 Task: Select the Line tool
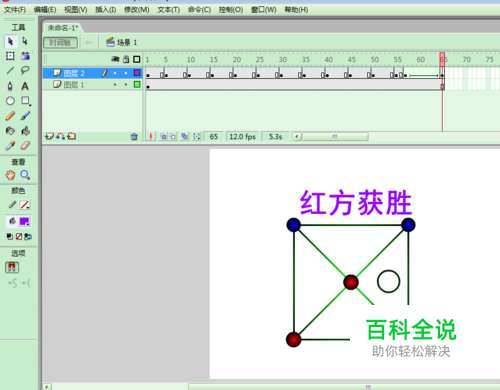(x=10, y=70)
